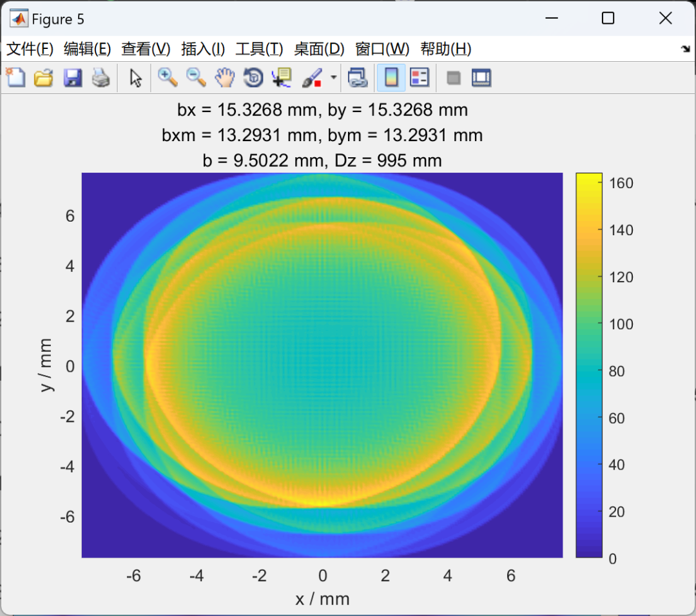
Task: Open the 工具(T) menu
Action: click(x=259, y=49)
